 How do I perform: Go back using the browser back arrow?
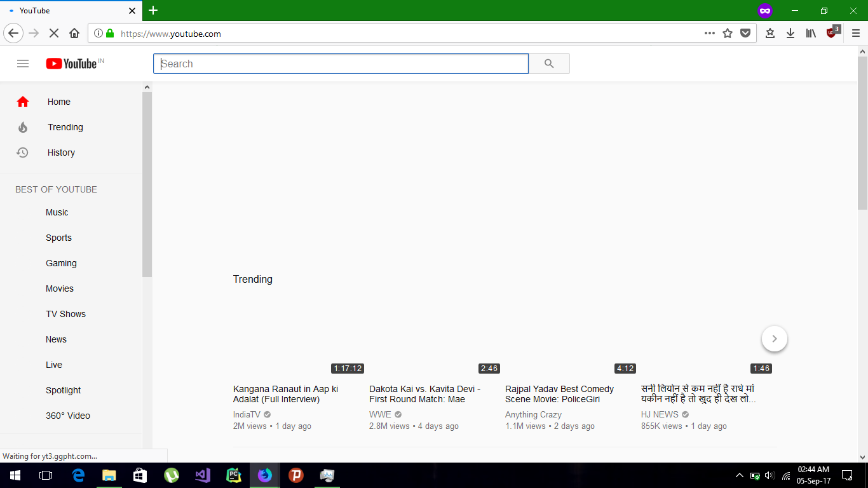tap(13, 33)
